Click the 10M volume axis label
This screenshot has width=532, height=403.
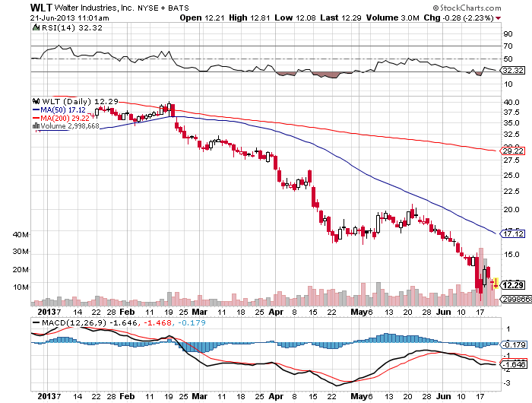coord(21,287)
